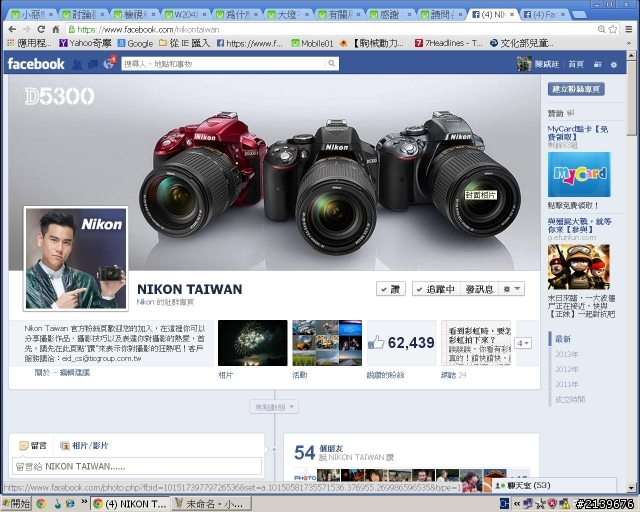The image size is (640, 512).
Task: Jump to 2012年 on the timeline
Action: (567, 369)
